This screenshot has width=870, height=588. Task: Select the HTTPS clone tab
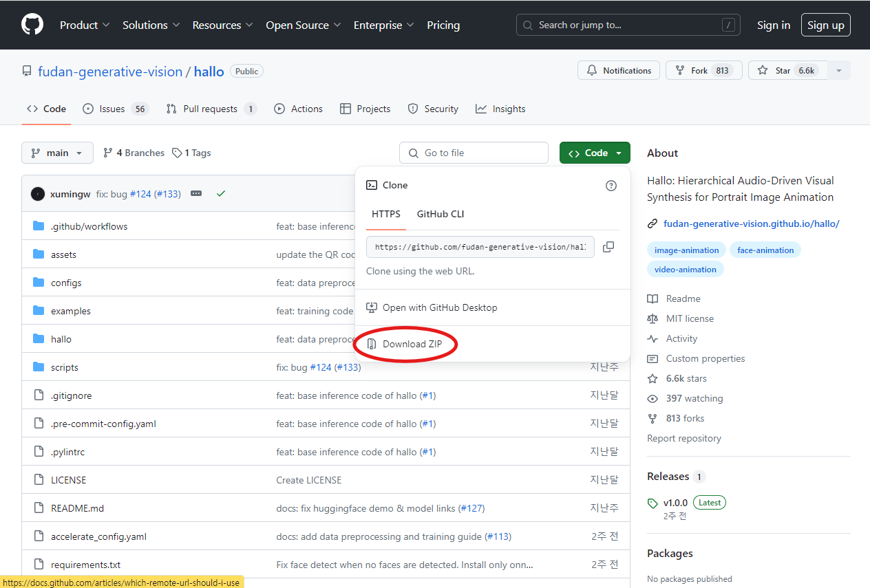click(x=386, y=214)
